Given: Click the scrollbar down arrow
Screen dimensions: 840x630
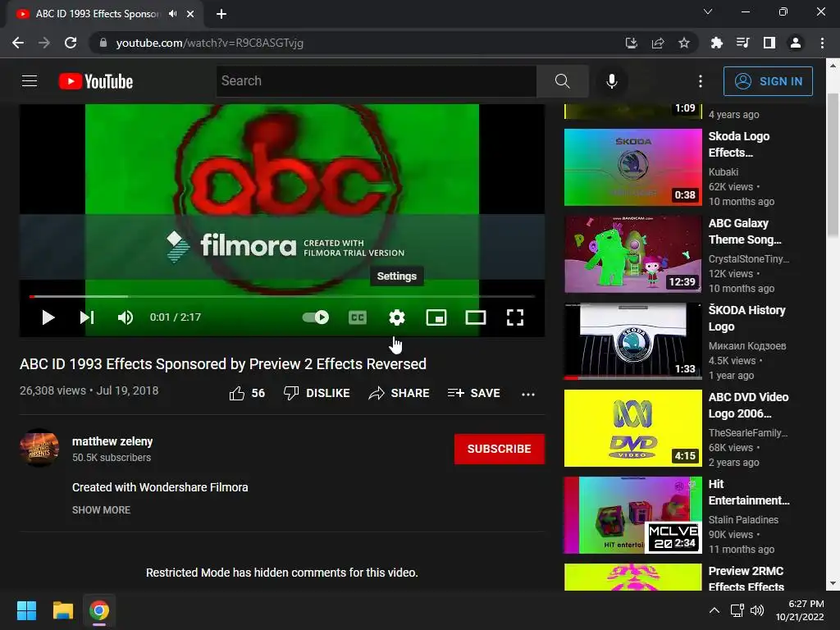Looking at the screenshot, I should click(x=833, y=584).
